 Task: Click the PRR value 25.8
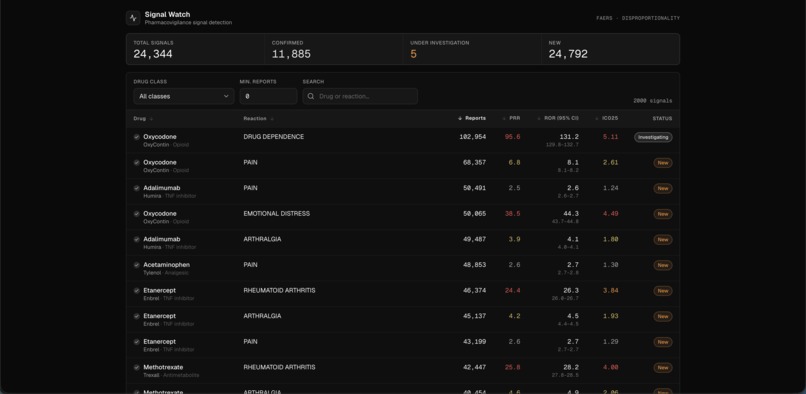tap(512, 367)
